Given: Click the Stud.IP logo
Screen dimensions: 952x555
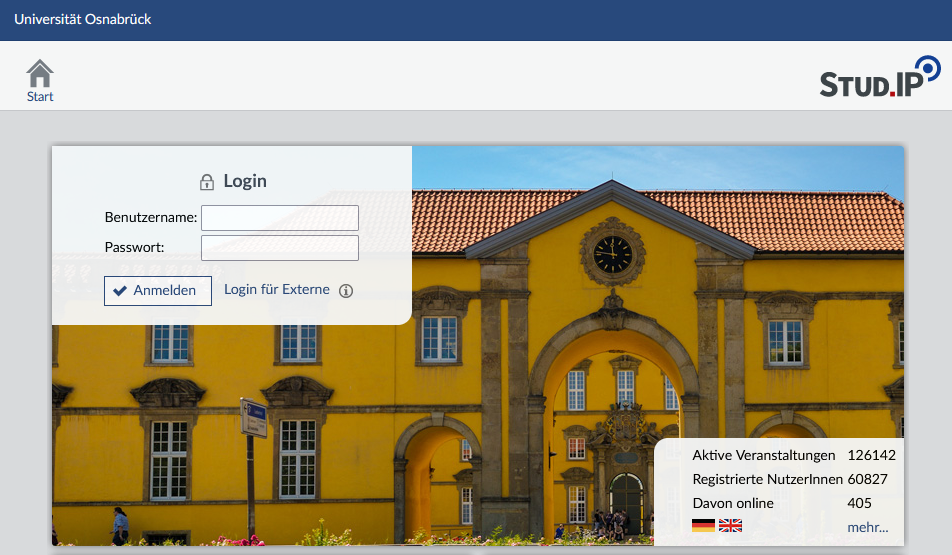Looking at the screenshot, I should point(880,77).
